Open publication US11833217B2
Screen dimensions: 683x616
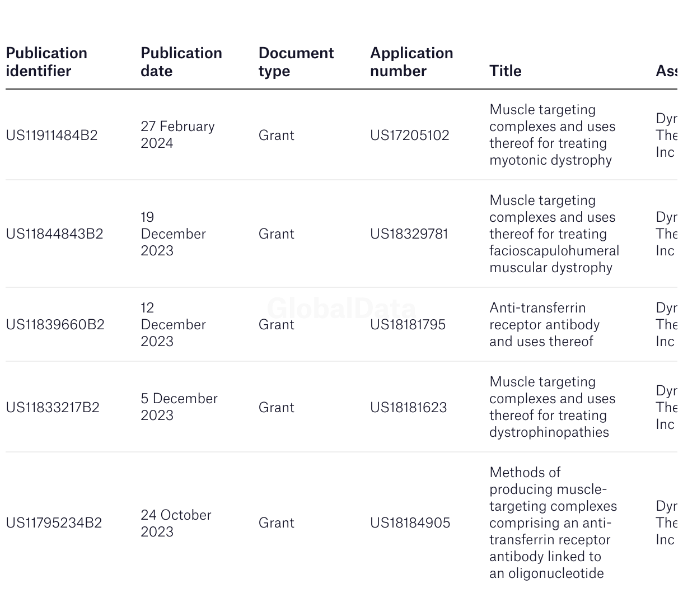(53, 408)
